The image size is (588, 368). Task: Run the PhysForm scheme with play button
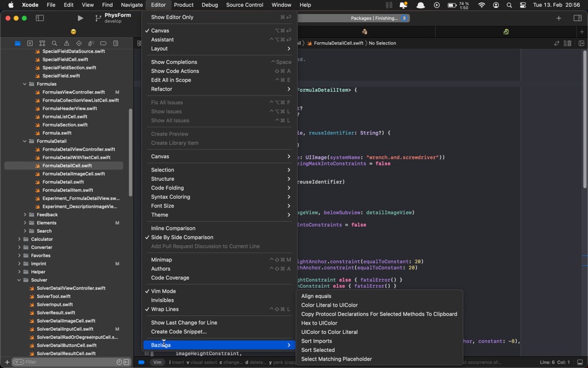[x=80, y=18]
